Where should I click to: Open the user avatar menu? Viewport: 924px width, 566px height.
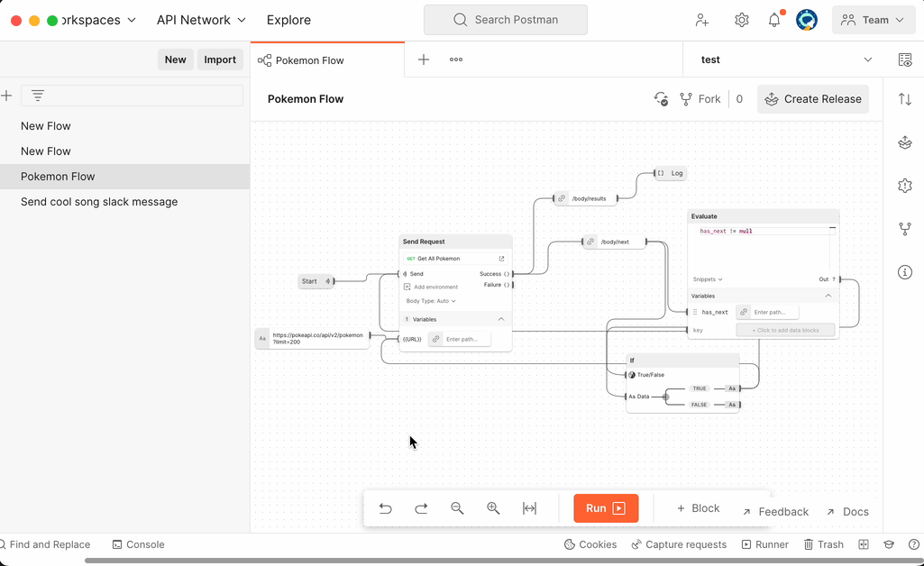[806, 20]
